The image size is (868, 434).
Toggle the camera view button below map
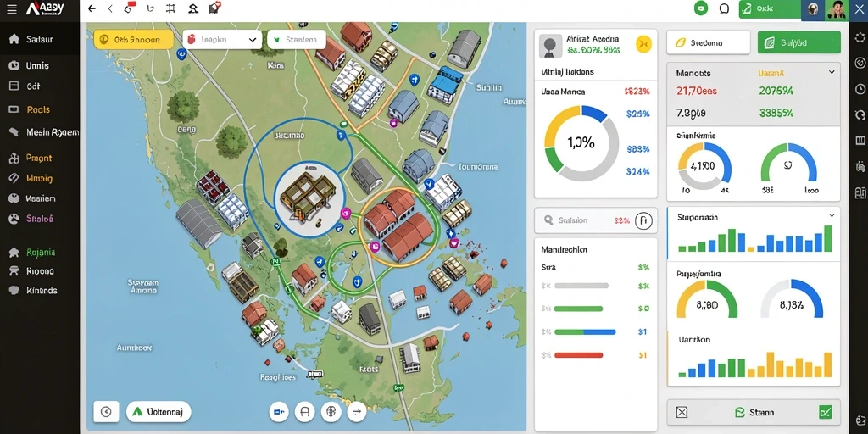(x=279, y=411)
